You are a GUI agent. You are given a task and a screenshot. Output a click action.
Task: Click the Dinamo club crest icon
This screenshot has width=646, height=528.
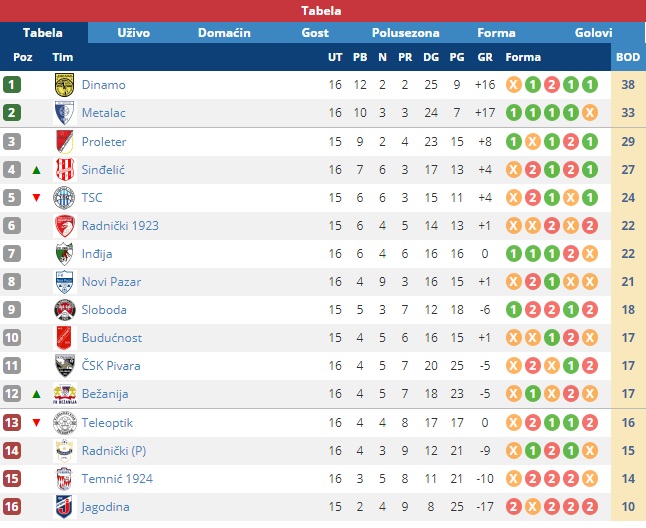65,85
